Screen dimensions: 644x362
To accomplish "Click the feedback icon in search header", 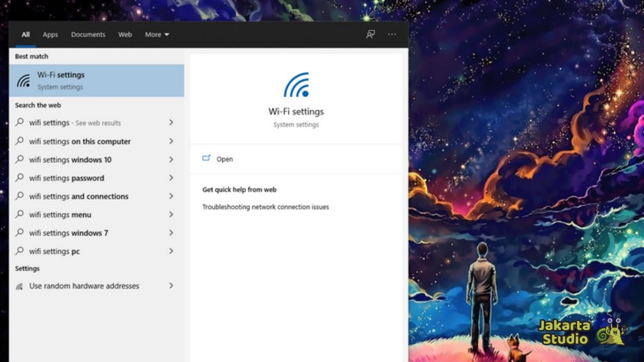I will click(370, 35).
